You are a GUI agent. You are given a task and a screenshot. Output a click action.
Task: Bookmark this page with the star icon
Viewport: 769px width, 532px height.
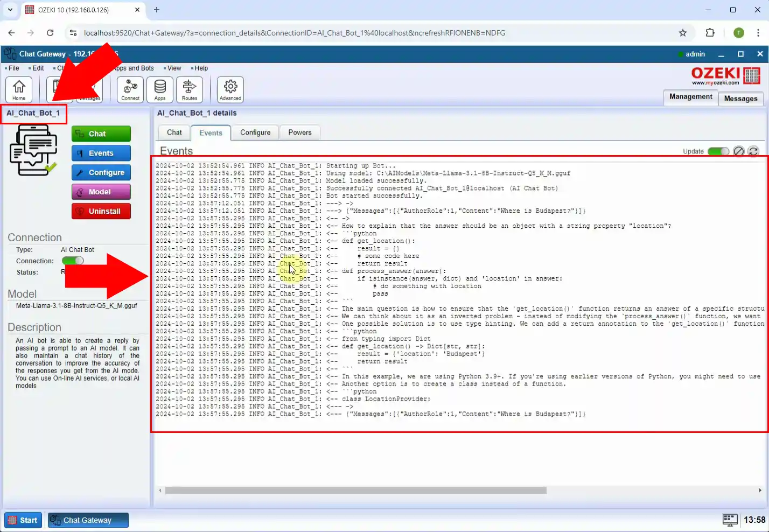coord(683,33)
